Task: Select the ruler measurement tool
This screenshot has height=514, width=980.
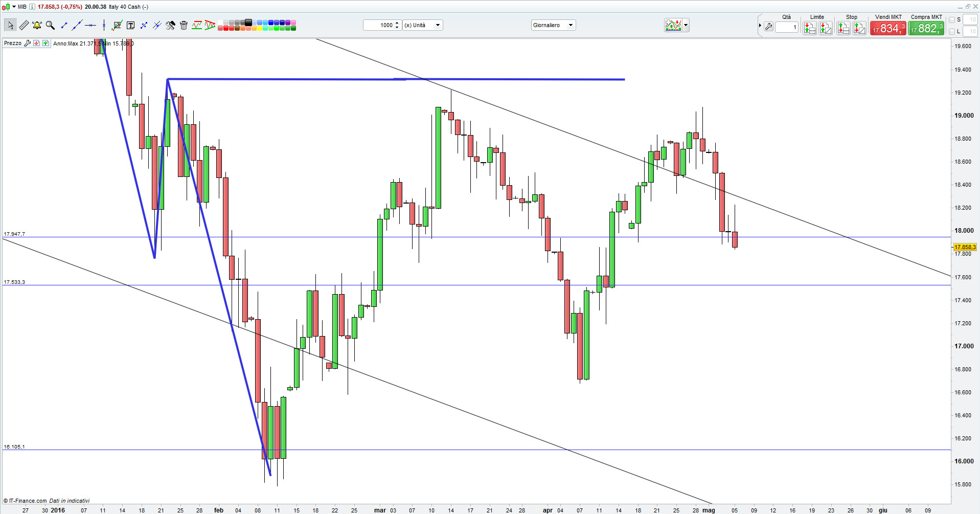Action: (x=24, y=25)
